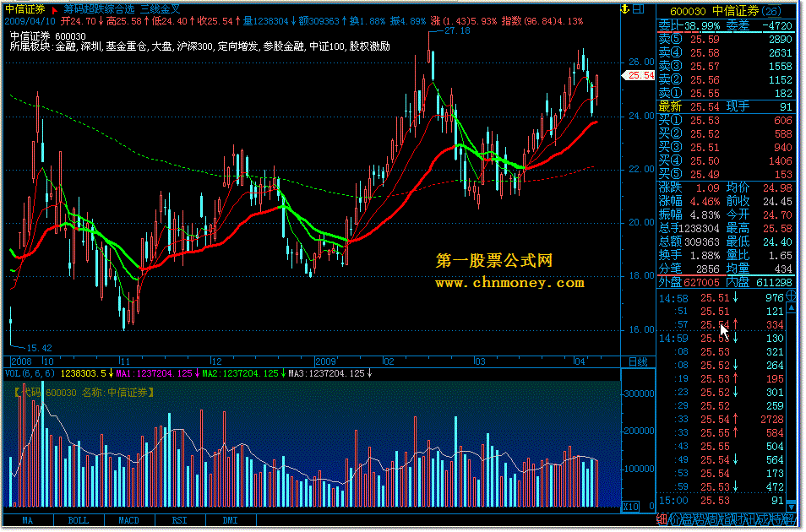
Task: Click the 卖② 25.56 ask row
Action: coord(725,79)
